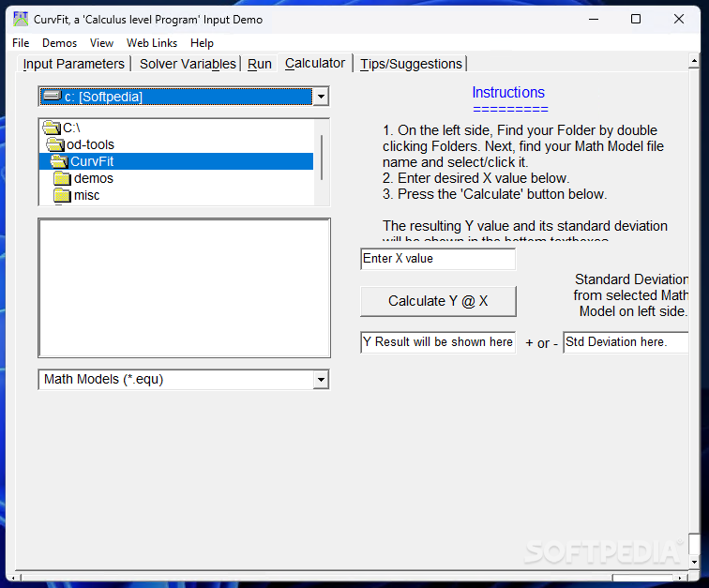
Task: Click the od-tools folder name
Action: coord(90,144)
